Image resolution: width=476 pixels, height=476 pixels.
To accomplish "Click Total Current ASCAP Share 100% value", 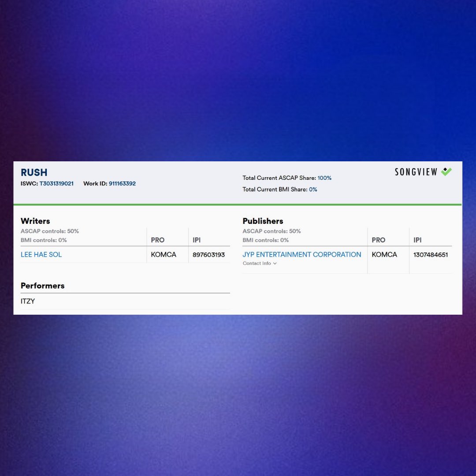I will coord(324,178).
